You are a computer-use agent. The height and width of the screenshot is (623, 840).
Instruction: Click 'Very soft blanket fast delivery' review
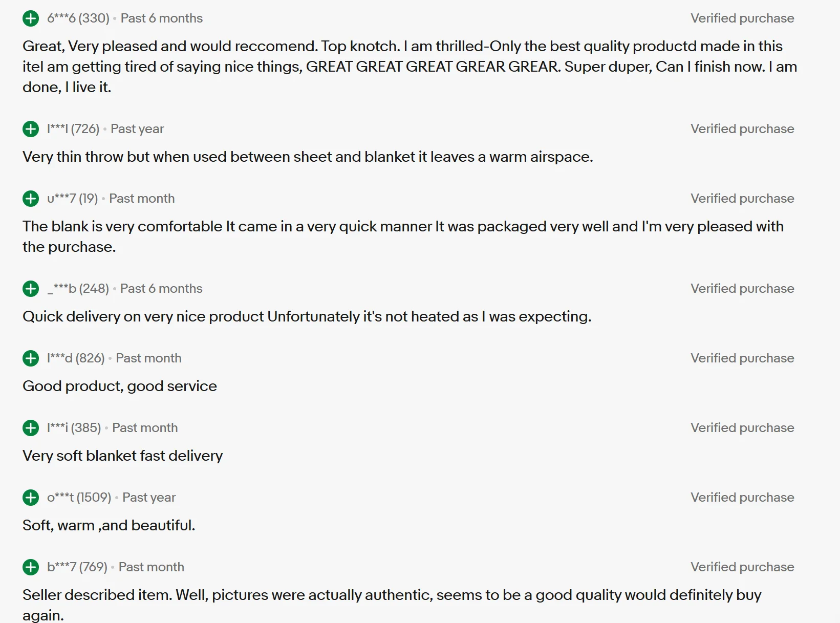(x=122, y=456)
